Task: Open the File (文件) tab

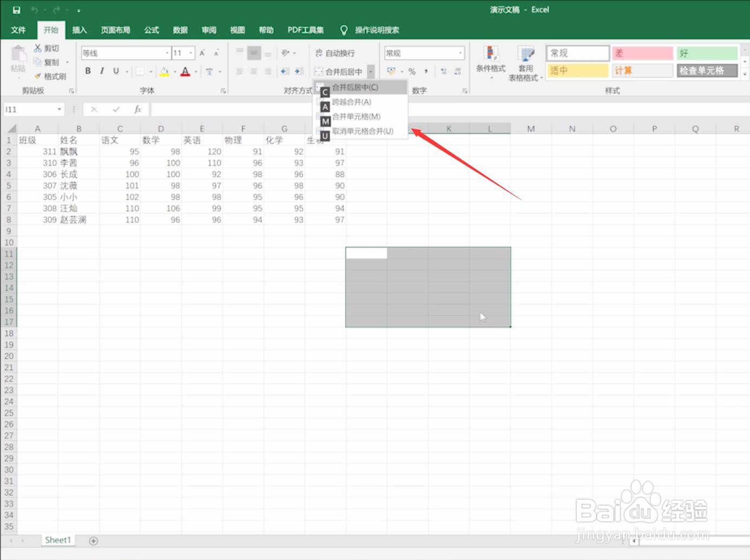Action: click(18, 30)
